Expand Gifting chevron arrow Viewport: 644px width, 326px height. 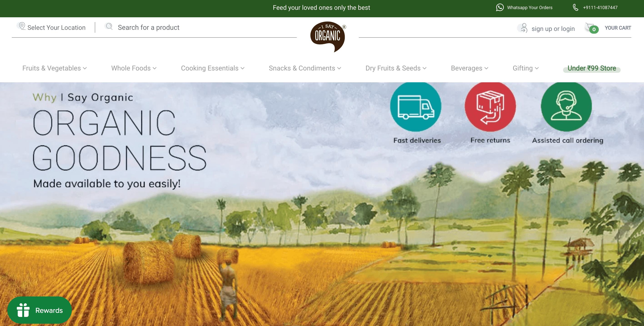(x=537, y=68)
